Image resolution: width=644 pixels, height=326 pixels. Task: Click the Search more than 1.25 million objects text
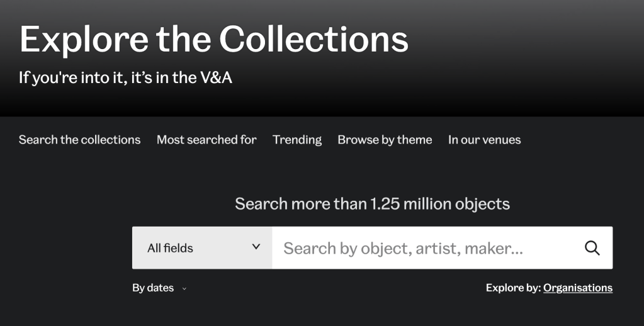coord(372,204)
